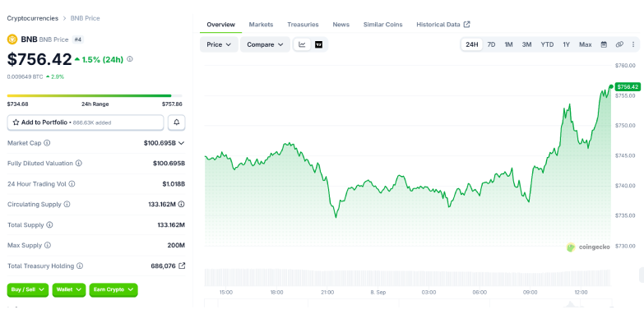Select 7D time range
The image size is (644, 319).
(491, 44)
